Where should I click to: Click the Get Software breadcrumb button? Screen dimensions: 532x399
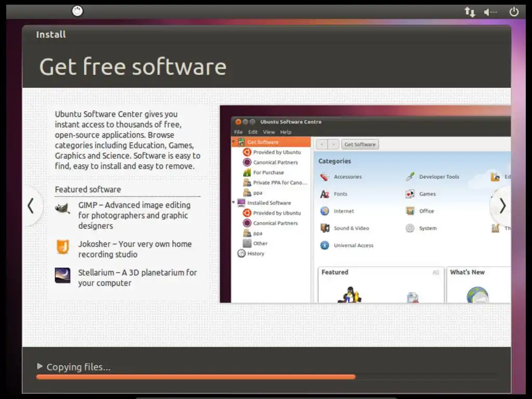[360, 144]
